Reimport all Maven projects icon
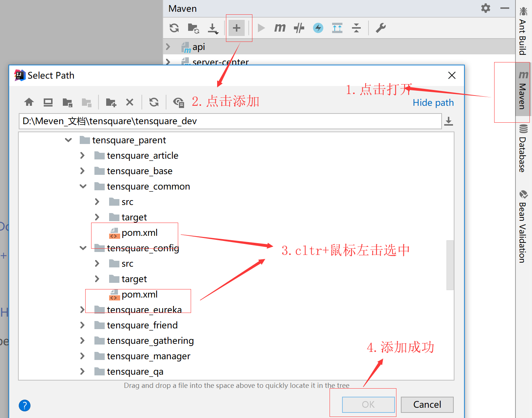 (174, 28)
